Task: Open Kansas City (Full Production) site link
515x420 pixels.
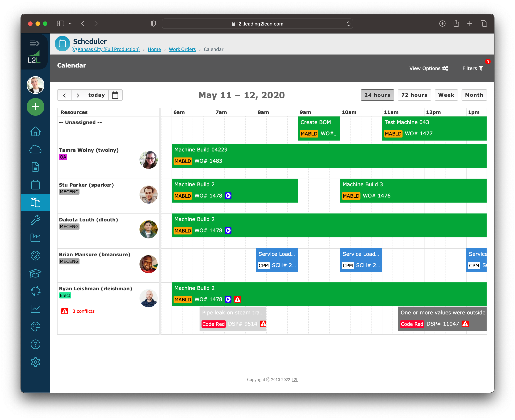Action: click(x=108, y=49)
